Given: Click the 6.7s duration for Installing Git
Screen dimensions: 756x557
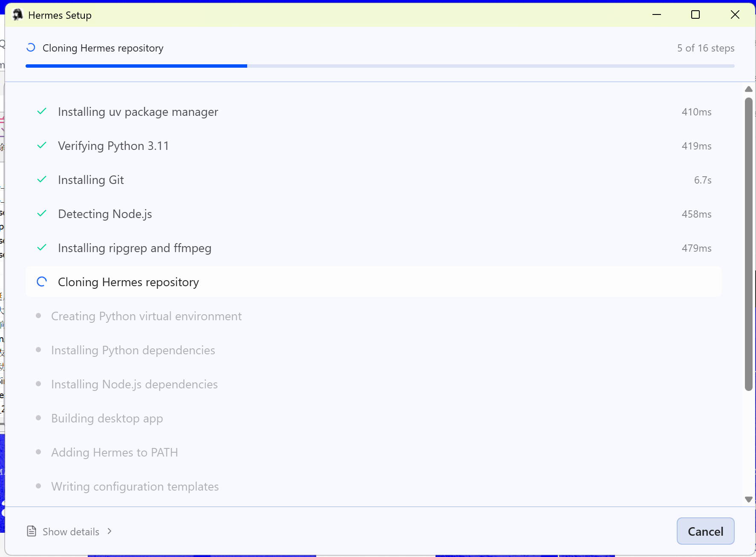Looking at the screenshot, I should coord(703,180).
